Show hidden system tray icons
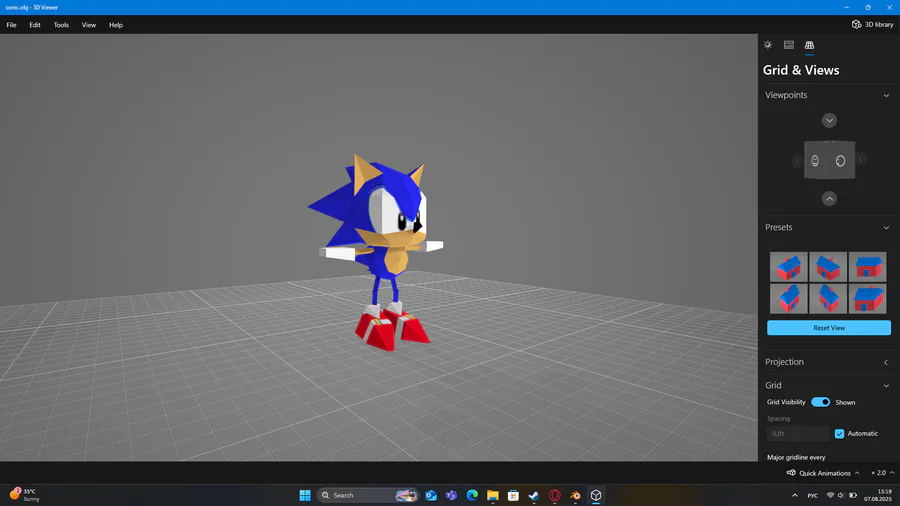The height and width of the screenshot is (506, 900). coord(794,495)
